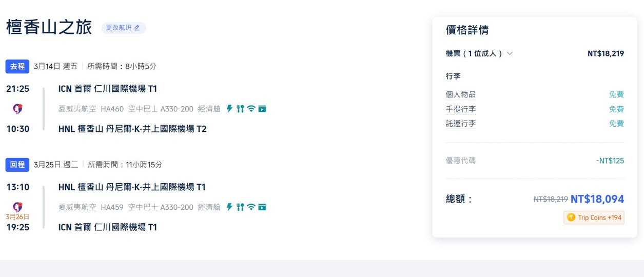Select the 去程 outbound tag
Viewport: 644px width, 277px height.
17,66
